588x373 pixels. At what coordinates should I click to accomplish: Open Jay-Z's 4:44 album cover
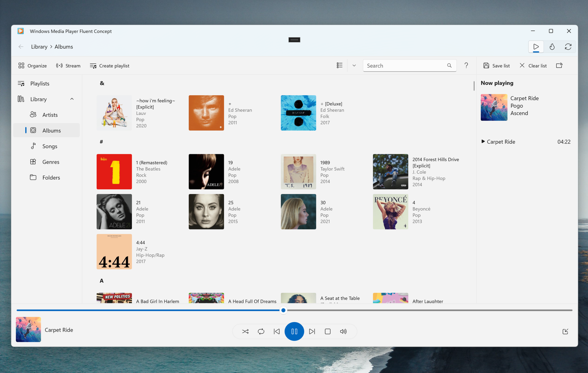[x=114, y=252]
